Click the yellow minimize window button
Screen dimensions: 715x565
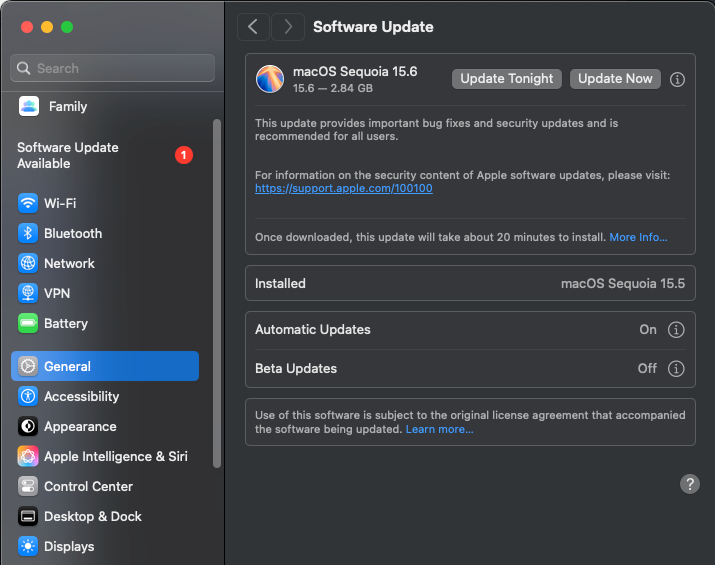point(47,27)
